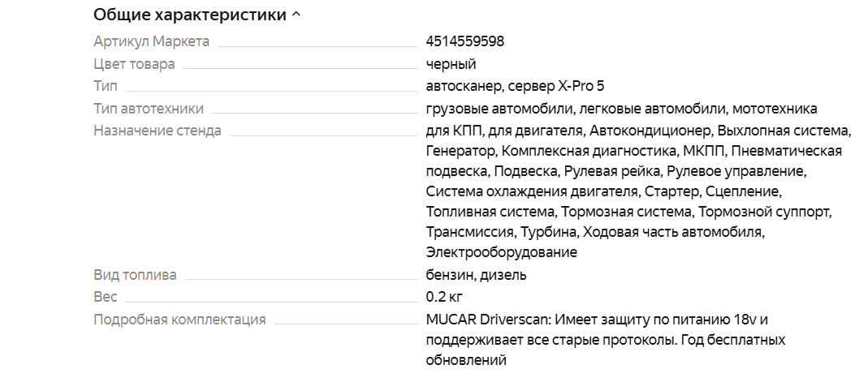The height and width of the screenshot is (382, 868).
Task: Click the 0.2 кг weight value
Action: pos(444,298)
